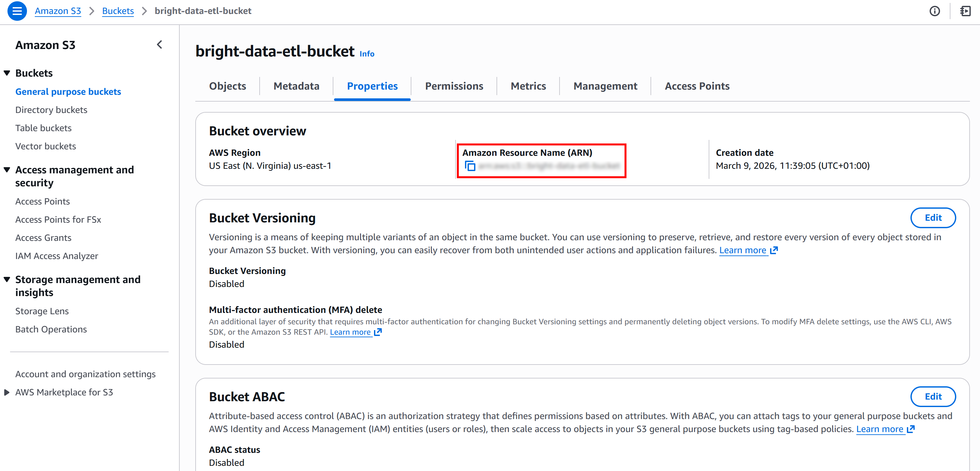Collapse Storage management and insights section

click(x=7, y=279)
